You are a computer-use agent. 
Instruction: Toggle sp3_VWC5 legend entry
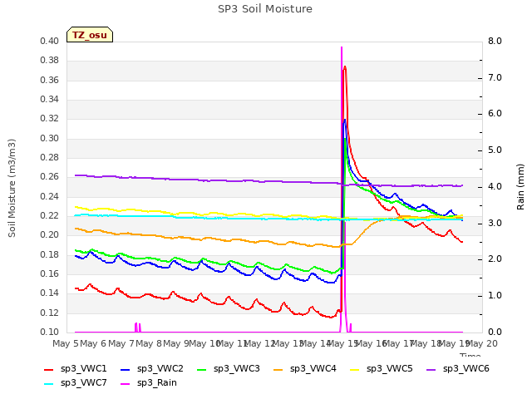click(382, 369)
